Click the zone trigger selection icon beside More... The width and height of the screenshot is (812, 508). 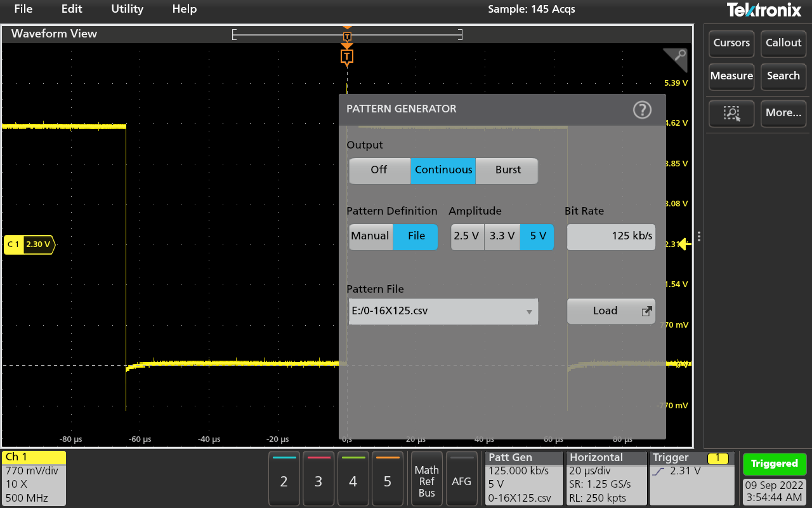(x=731, y=113)
